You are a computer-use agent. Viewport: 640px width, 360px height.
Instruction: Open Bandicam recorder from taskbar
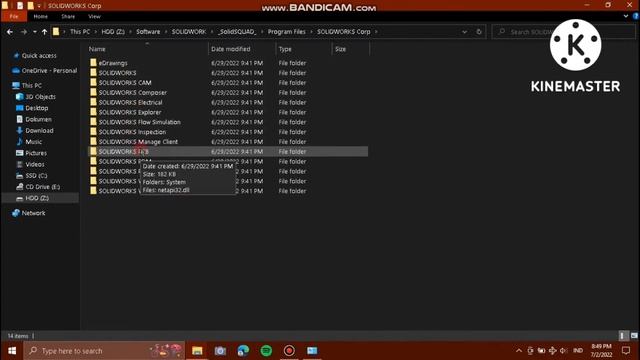[x=289, y=351]
